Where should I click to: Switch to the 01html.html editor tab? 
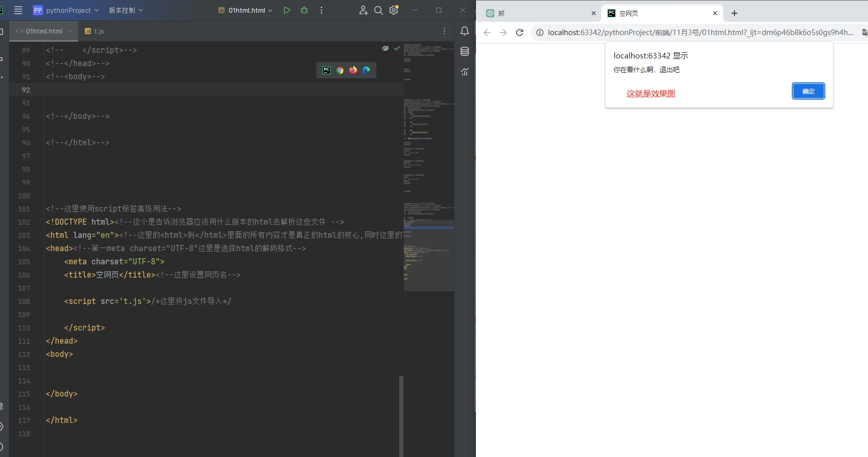tap(44, 31)
